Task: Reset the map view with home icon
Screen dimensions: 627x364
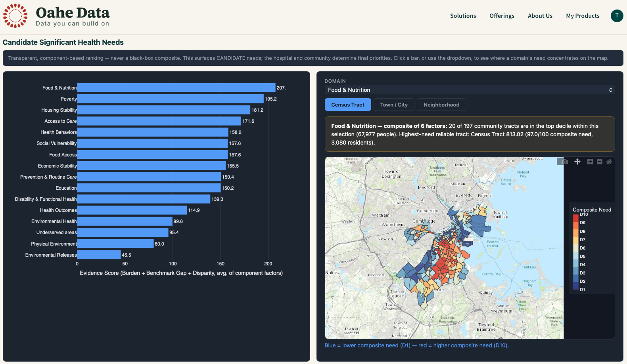Action: coord(609,162)
